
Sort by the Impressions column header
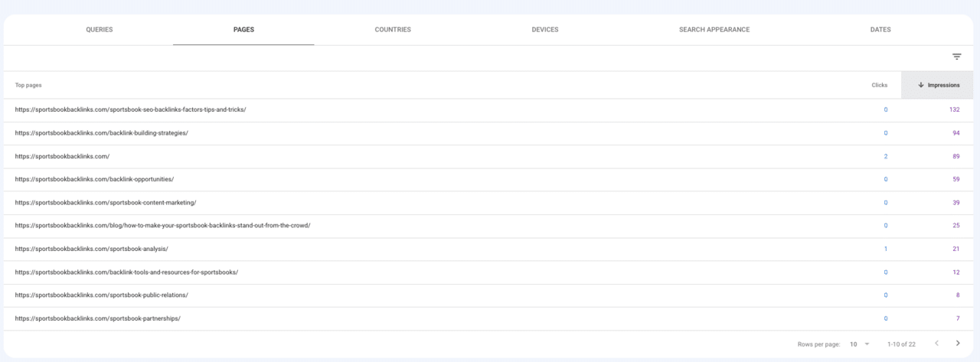[939, 85]
